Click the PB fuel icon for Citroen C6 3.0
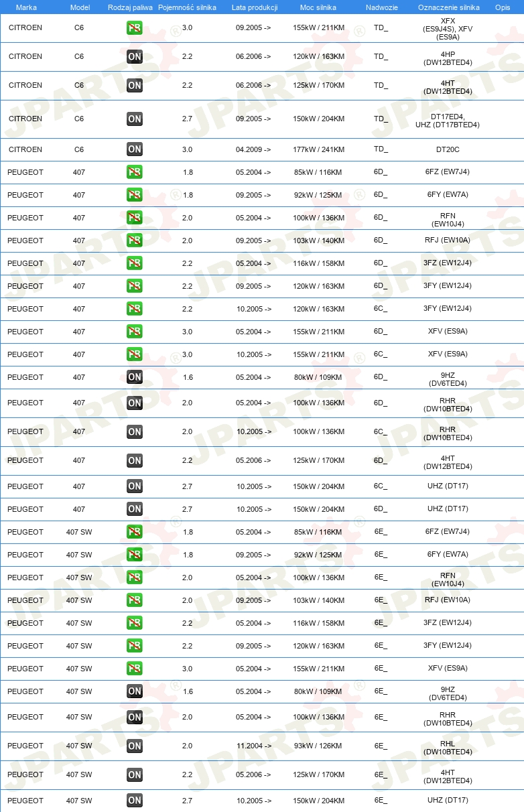The image size is (524, 812). tap(134, 28)
